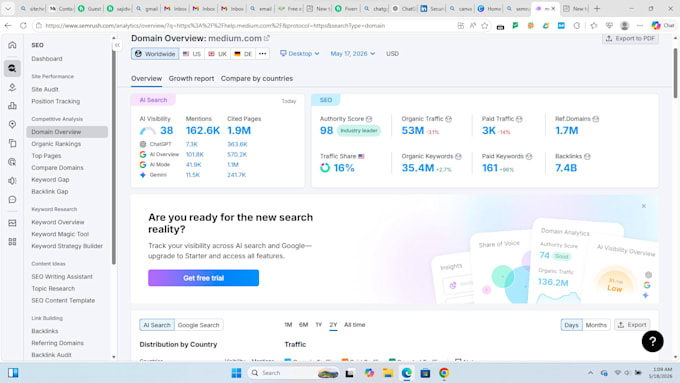Open the Semrush home icon in left rail
Viewport: 680px width, 383px height.
[x=12, y=45]
